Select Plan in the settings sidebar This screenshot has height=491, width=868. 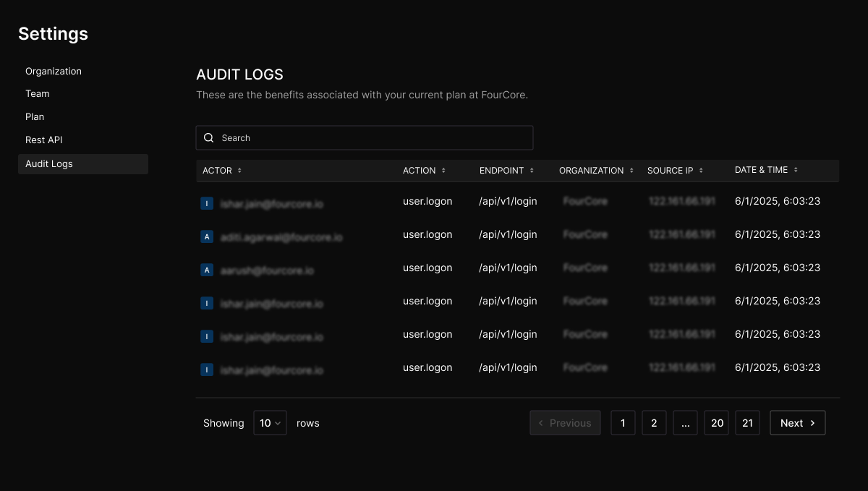click(35, 116)
